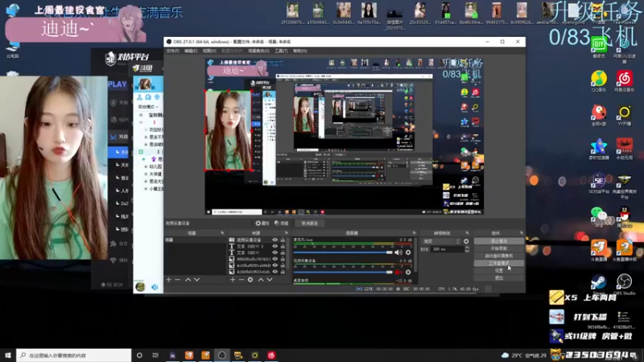This screenshot has height=362, width=644.
Task: Launch the QQ音乐 desktop icon
Action: (x=599, y=81)
